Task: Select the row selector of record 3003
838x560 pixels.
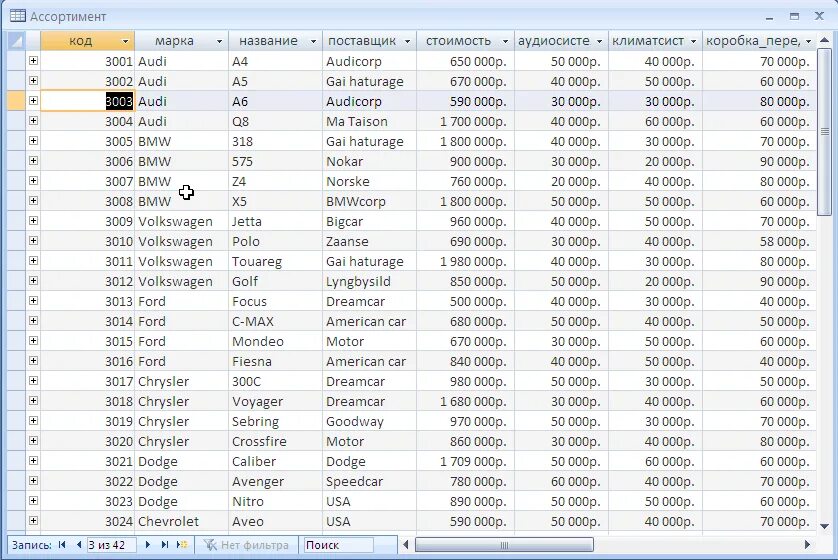Action: (16, 101)
